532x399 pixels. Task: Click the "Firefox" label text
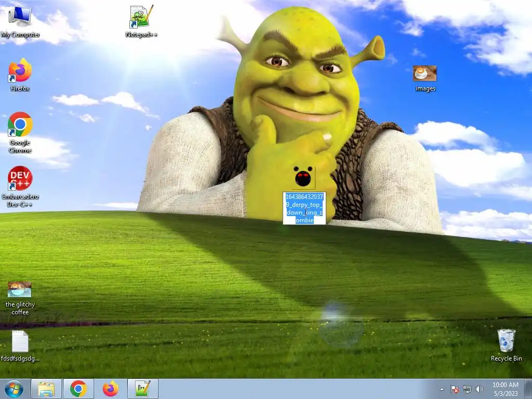pyautogui.click(x=20, y=88)
